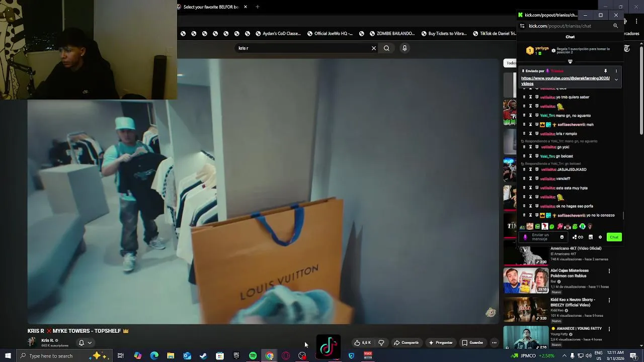
Task: Open options menu for AMANECE video
Action: click(x=609, y=329)
